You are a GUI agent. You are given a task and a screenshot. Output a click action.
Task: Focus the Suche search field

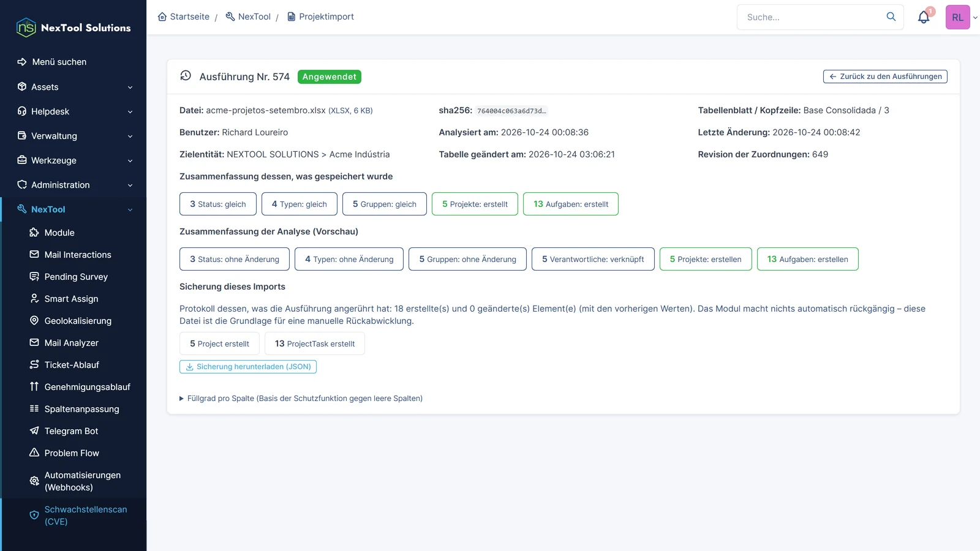(x=820, y=17)
